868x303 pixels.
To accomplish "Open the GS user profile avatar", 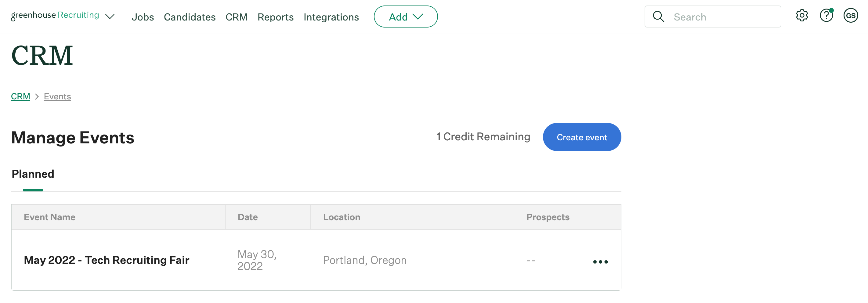I will (850, 16).
